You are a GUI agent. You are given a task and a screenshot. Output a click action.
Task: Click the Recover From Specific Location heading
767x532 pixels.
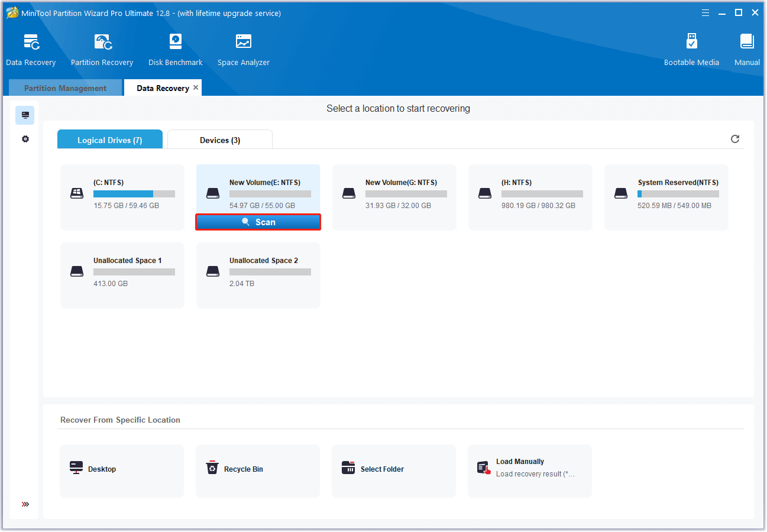pyautogui.click(x=120, y=420)
